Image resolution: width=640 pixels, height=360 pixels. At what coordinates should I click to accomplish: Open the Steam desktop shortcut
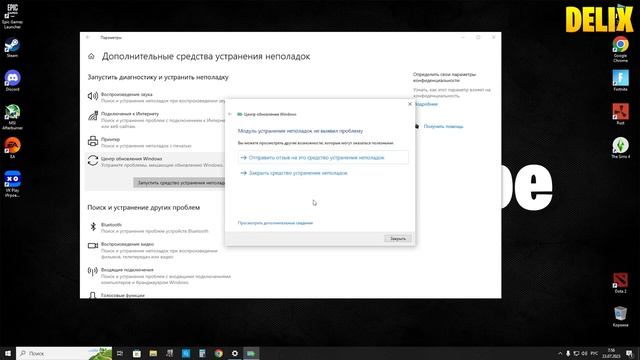[12, 48]
